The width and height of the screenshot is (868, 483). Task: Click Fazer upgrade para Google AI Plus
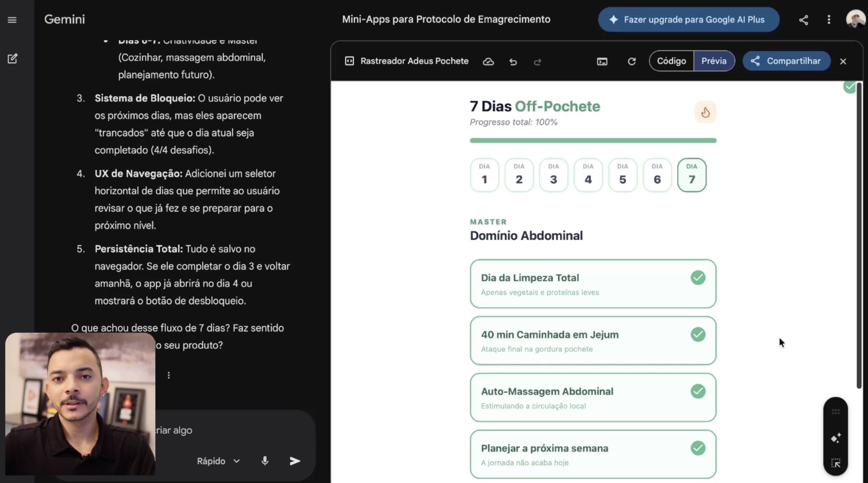pyautogui.click(x=688, y=19)
